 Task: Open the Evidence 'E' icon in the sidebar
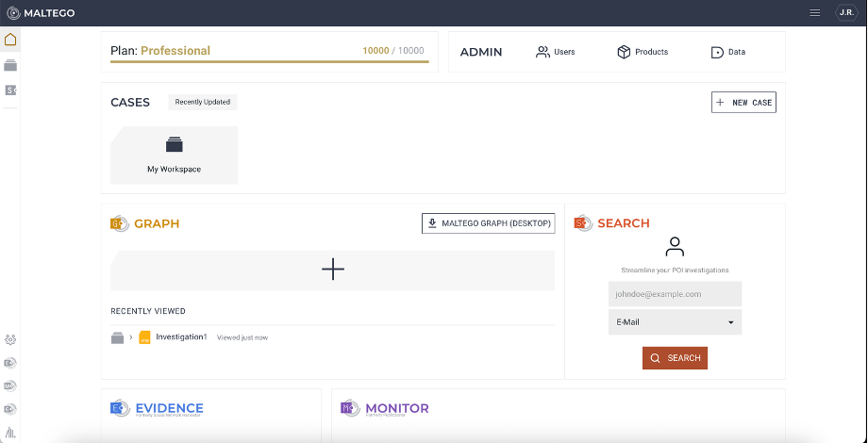pos(10,363)
